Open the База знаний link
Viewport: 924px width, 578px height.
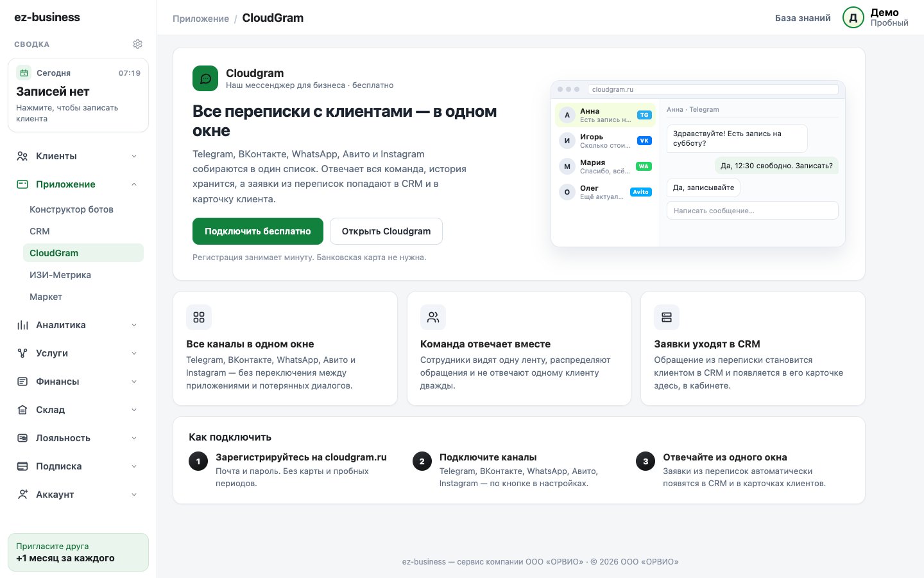pyautogui.click(x=803, y=18)
